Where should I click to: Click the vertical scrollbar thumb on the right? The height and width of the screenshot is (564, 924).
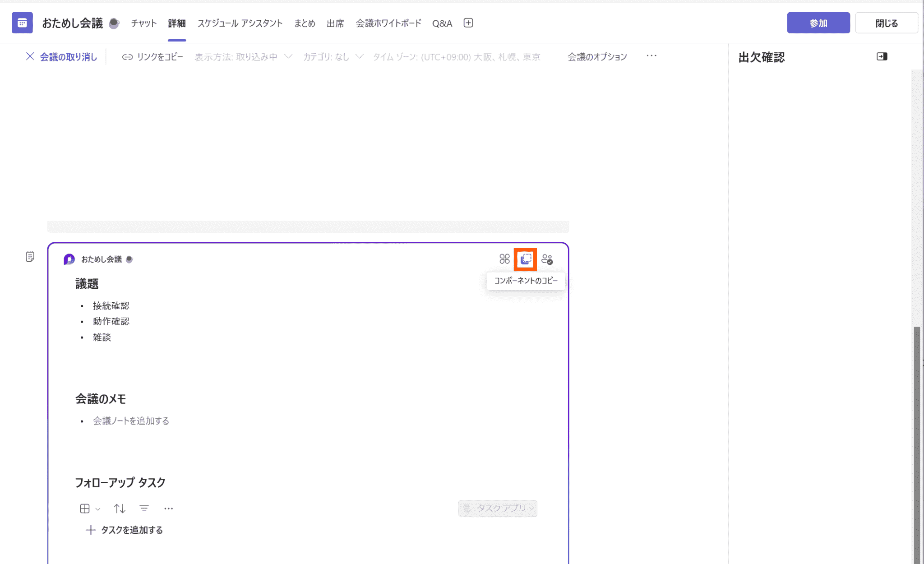point(917,444)
